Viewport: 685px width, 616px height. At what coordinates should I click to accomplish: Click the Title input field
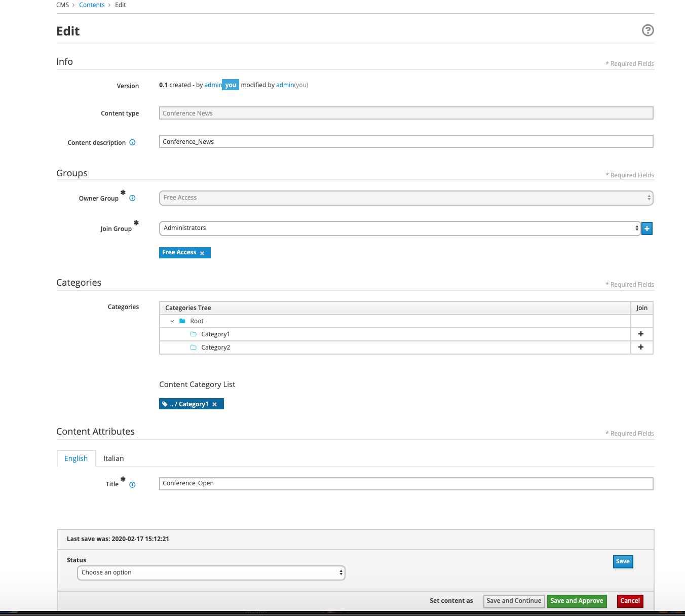click(x=405, y=484)
